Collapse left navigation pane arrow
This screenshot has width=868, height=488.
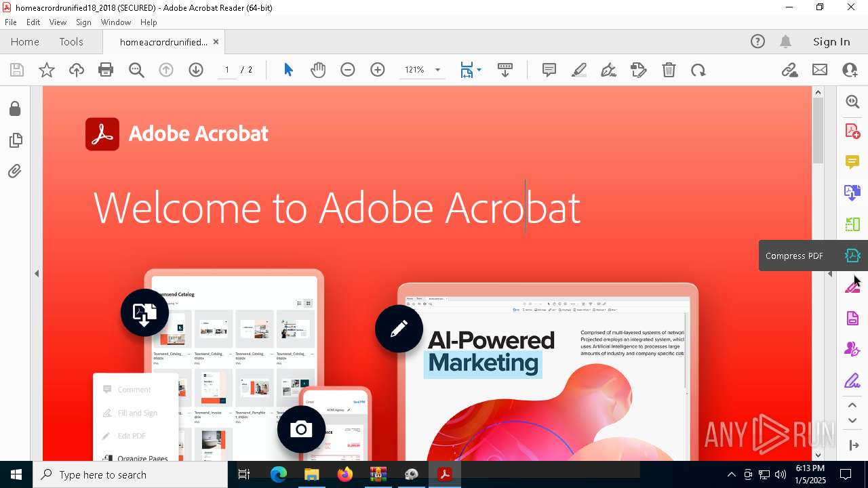pyautogui.click(x=37, y=274)
